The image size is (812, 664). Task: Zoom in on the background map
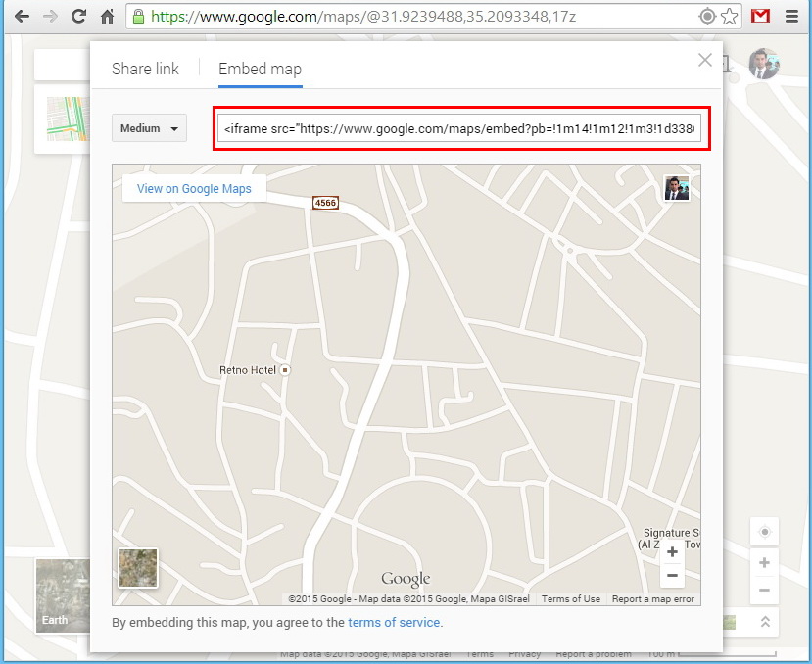tap(764, 562)
